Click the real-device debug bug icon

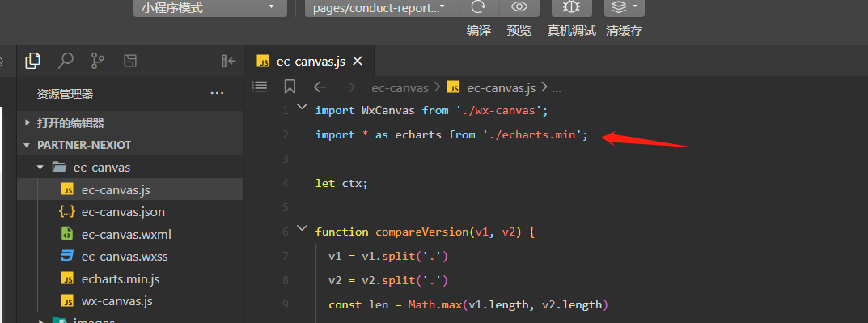click(571, 7)
